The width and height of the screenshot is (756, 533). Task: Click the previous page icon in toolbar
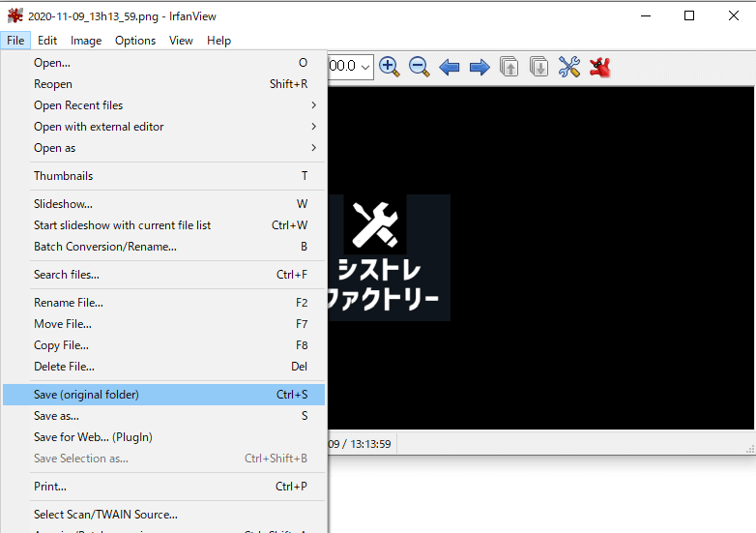(x=509, y=67)
